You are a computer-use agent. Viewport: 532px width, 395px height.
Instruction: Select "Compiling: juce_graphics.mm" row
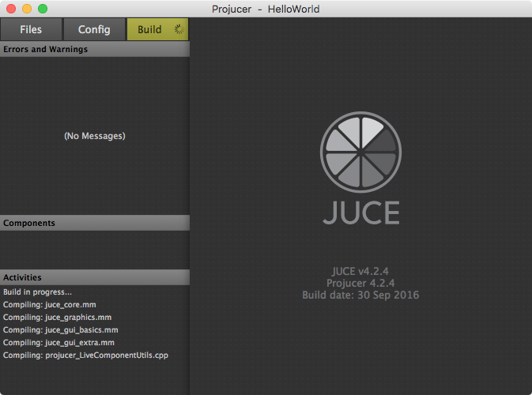(95, 318)
